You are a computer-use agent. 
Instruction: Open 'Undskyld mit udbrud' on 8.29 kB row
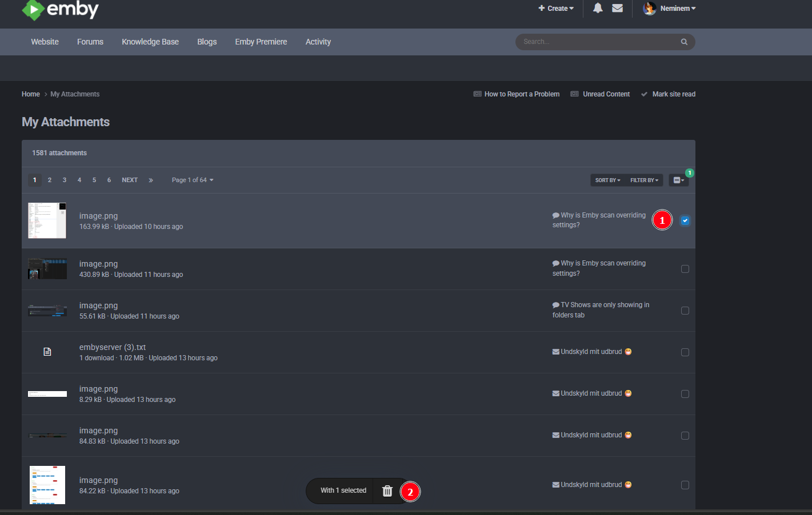(591, 393)
